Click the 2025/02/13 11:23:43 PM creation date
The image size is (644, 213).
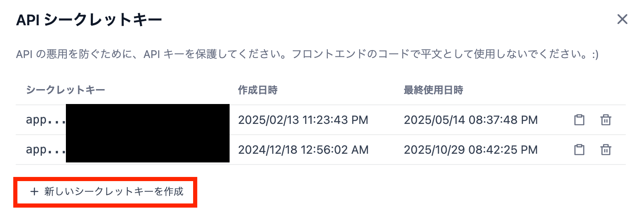(x=303, y=120)
